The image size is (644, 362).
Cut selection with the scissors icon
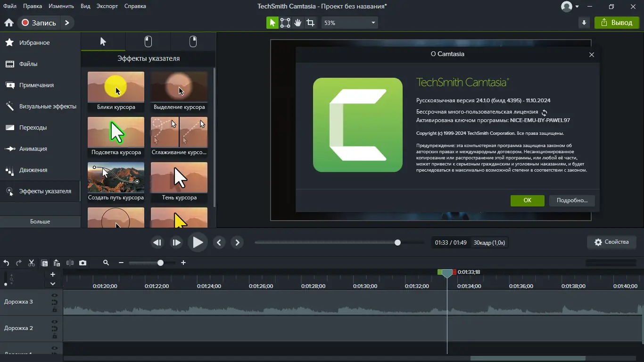[32, 263]
